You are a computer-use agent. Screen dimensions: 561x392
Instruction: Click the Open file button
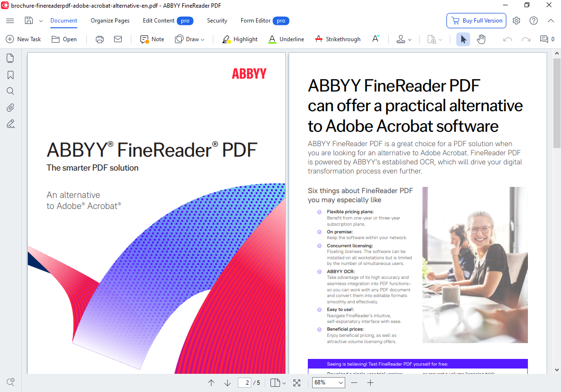pyautogui.click(x=64, y=39)
